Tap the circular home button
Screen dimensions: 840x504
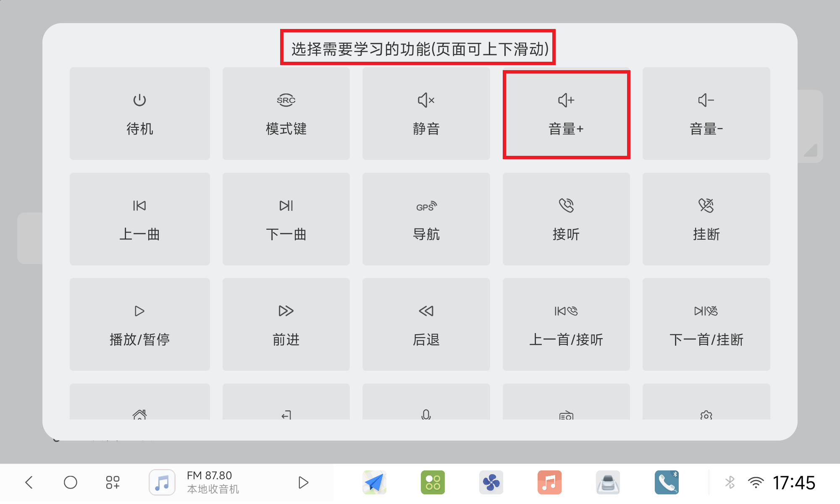(71, 482)
